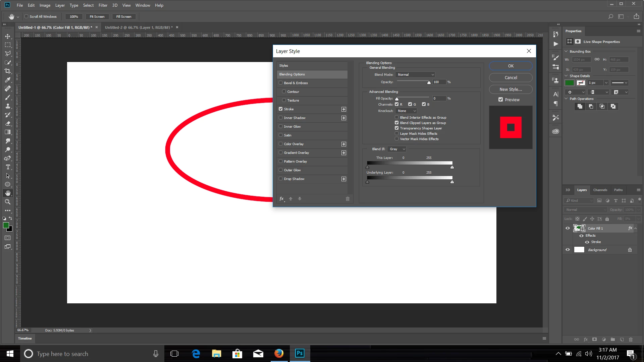The image size is (644, 362).
Task: Select the Eraser tool
Action: 8,123
